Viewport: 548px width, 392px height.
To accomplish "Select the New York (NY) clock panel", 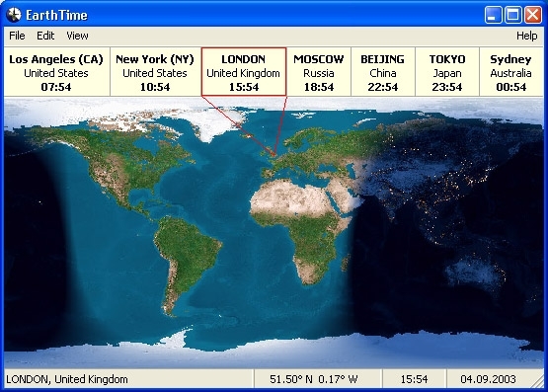I will tap(155, 72).
